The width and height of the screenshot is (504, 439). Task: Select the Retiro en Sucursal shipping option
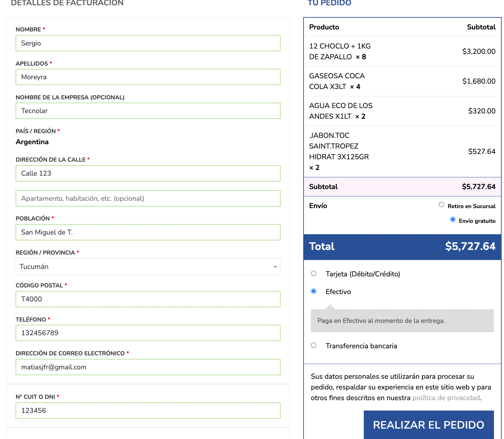(x=441, y=205)
